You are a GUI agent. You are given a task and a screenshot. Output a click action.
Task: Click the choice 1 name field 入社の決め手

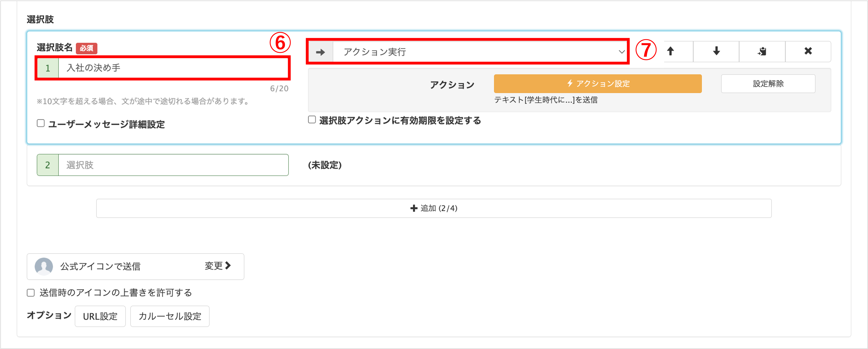[x=173, y=68]
